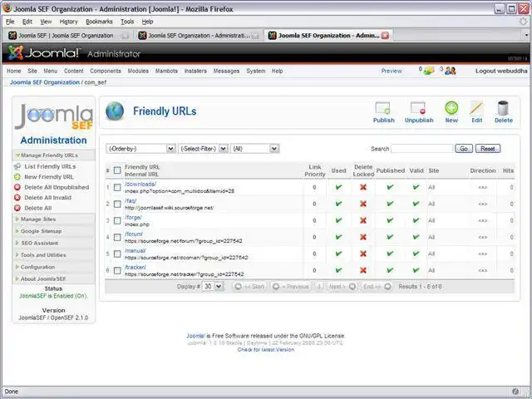Open the logged-in users icon in the header

pyautogui.click(x=451, y=71)
